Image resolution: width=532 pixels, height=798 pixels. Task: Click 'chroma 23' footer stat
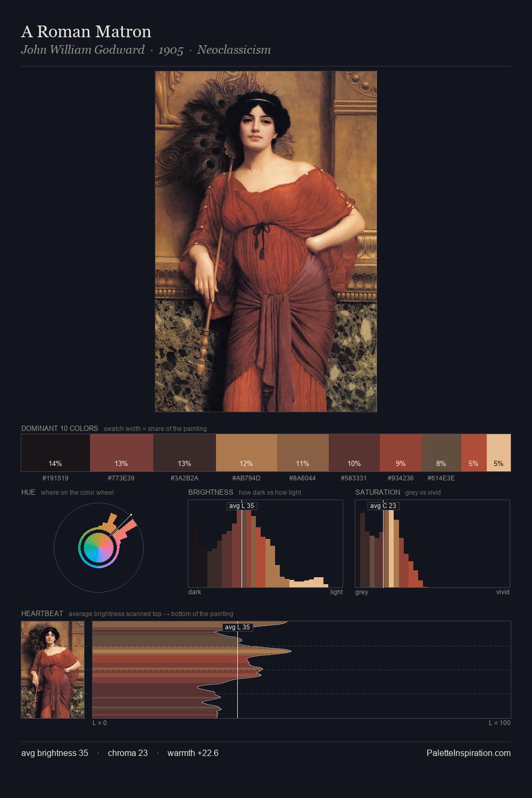point(128,753)
